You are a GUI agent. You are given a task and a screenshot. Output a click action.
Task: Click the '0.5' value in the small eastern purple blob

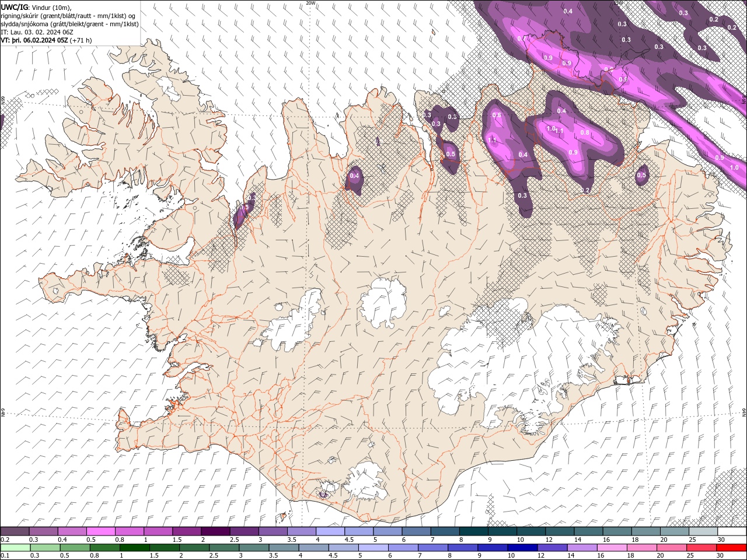click(641, 175)
